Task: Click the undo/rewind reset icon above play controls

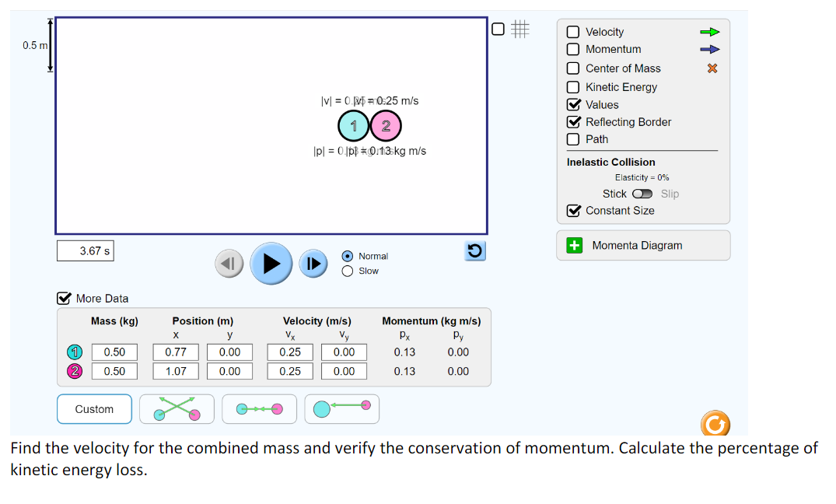Action: [474, 251]
